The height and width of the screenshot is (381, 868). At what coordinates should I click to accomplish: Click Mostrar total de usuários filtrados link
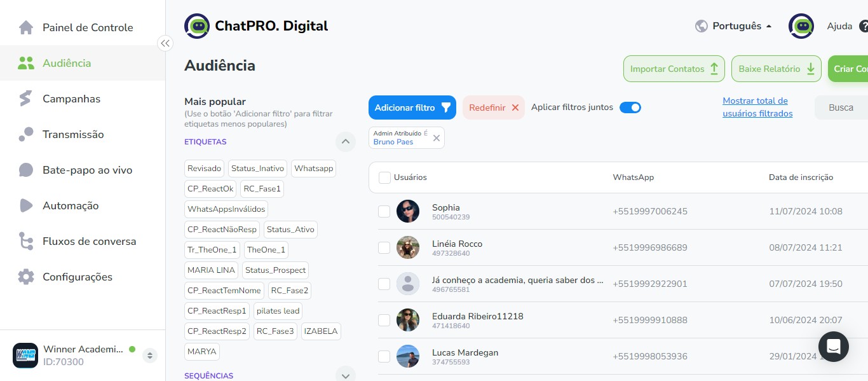coord(757,107)
